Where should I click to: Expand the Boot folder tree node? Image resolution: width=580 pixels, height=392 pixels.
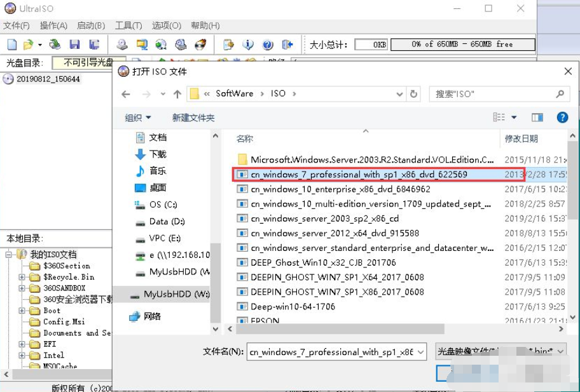(x=22, y=311)
